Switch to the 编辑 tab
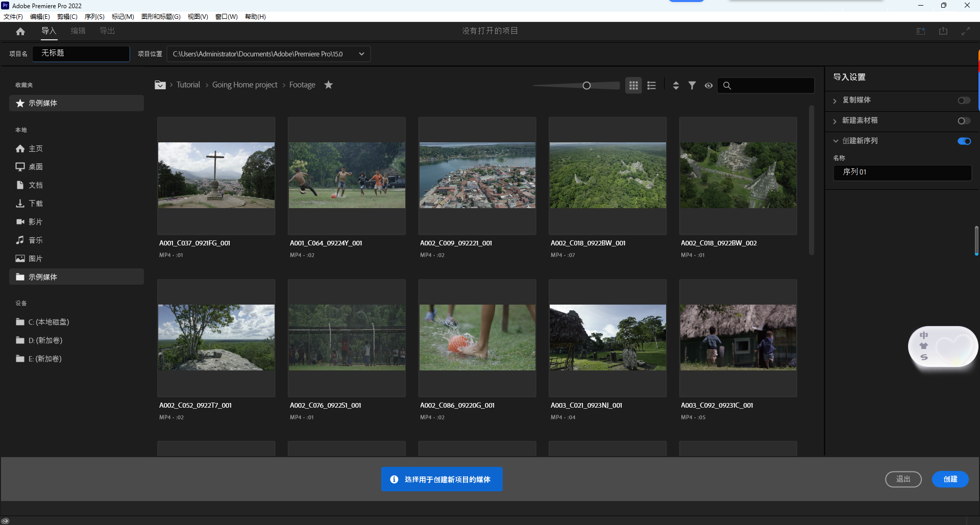Image resolution: width=980 pixels, height=525 pixels. [78, 31]
